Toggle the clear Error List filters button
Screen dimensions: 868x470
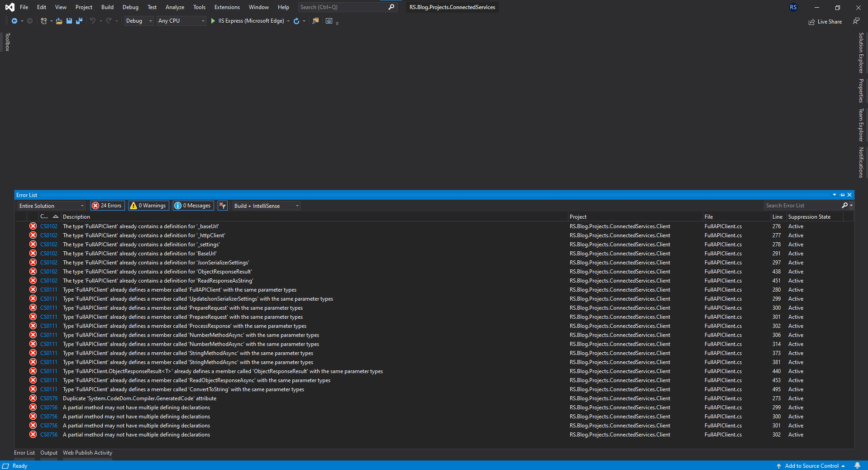[x=222, y=206]
